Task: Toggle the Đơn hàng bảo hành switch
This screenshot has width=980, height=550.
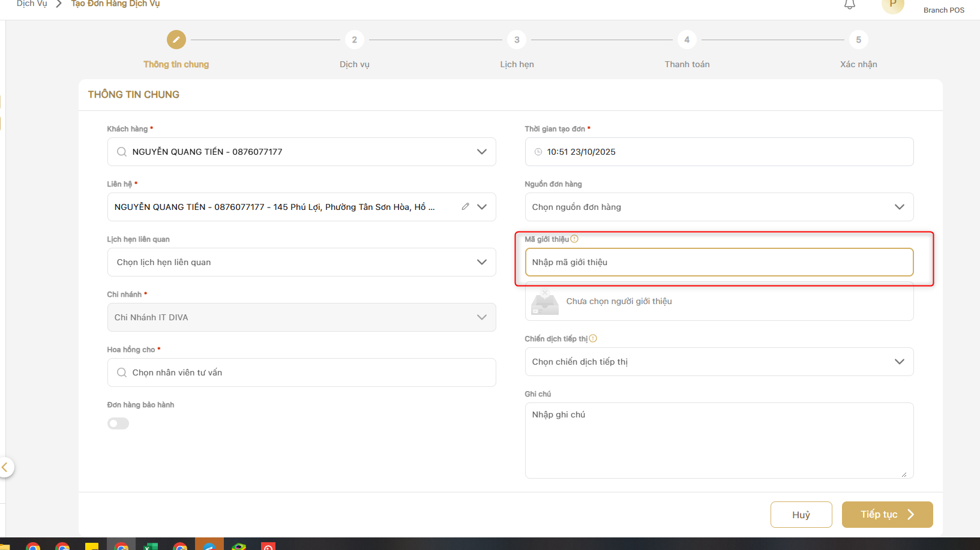Action: coord(118,423)
